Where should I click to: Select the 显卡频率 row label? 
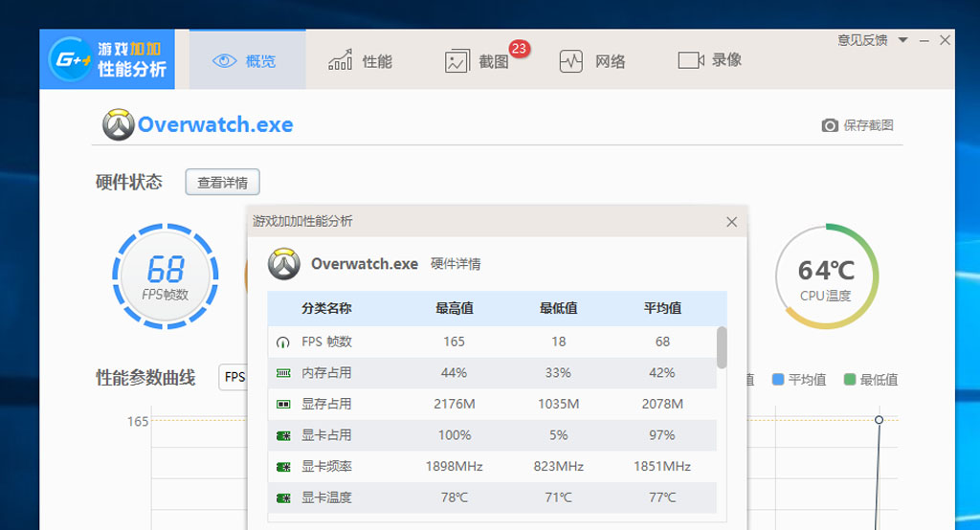coord(326,467)
